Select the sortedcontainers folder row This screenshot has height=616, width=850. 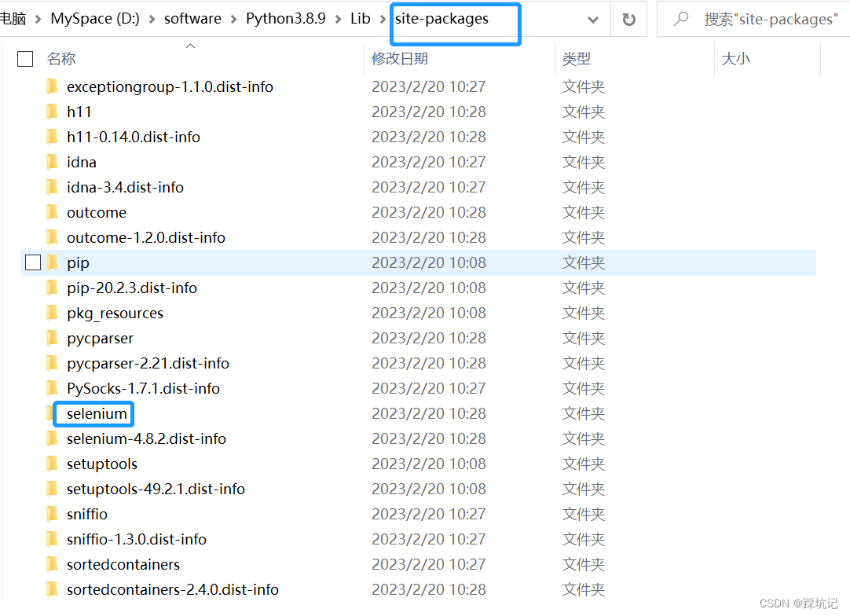click(x=123, y=564)
